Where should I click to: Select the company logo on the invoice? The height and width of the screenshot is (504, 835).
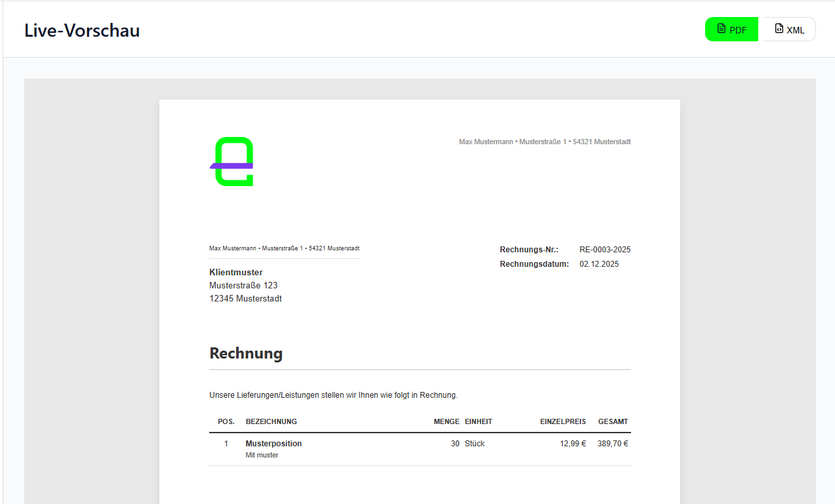pyautogui.click(x=231, y=161)
